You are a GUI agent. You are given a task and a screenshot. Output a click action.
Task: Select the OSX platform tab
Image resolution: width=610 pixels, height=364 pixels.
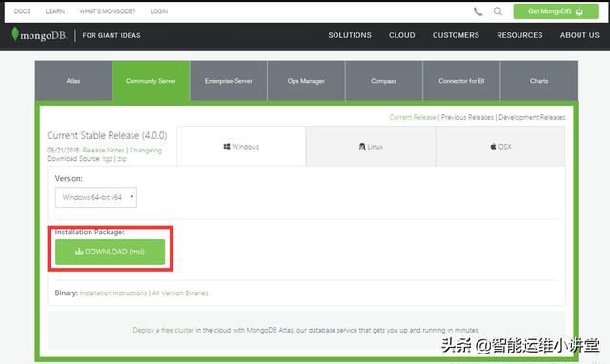point(500,147)
